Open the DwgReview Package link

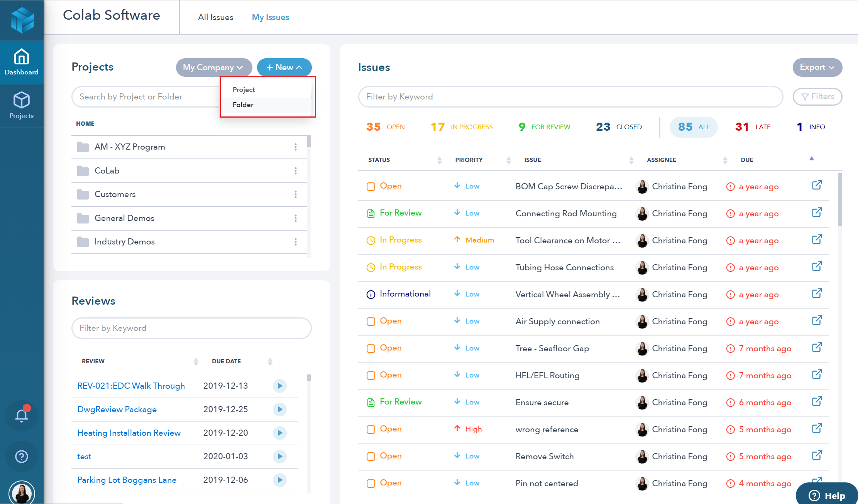[x=117, y=410]
